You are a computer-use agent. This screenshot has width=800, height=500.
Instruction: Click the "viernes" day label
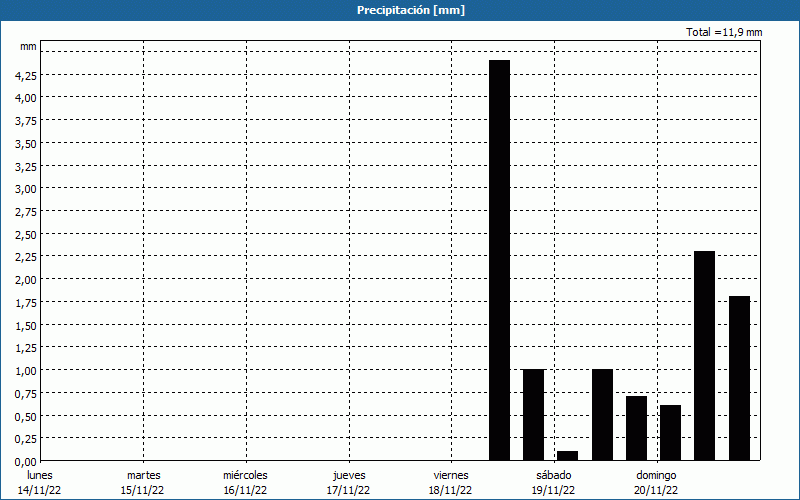451,475
